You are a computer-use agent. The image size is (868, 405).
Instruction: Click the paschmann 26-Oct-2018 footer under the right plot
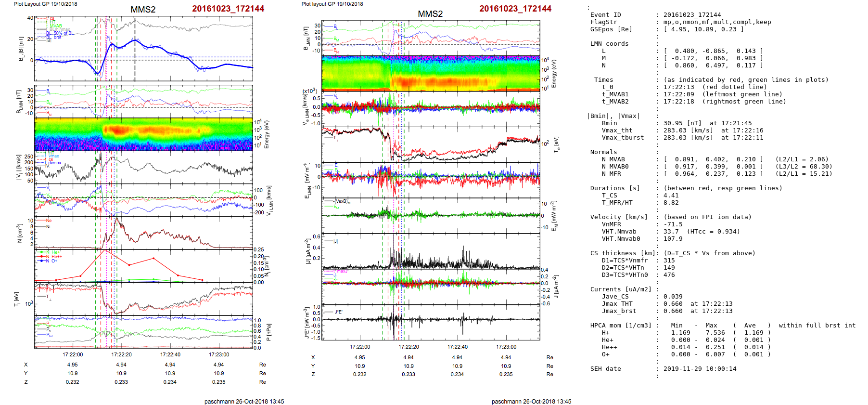tap(531, 401)
